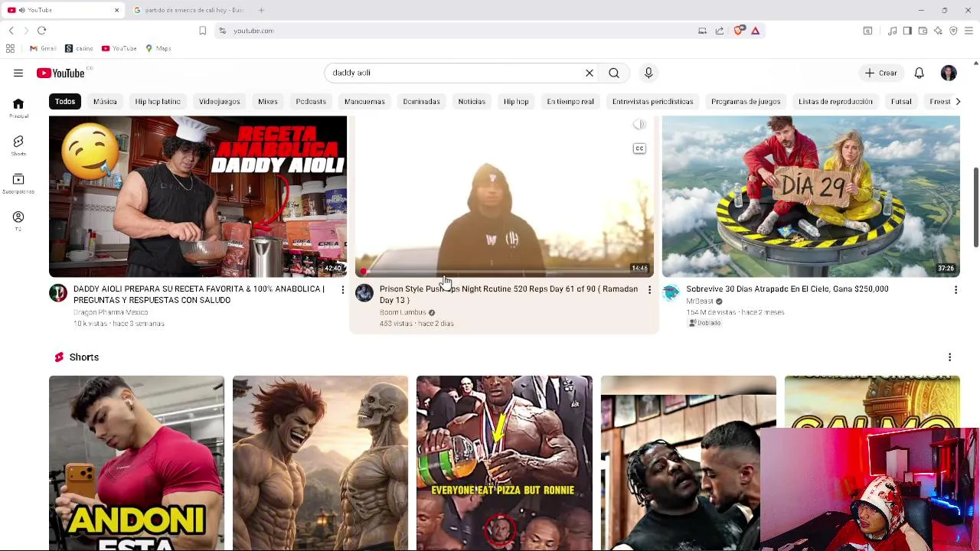Screen dimensions: 980x551
Task: Select the Programas de juegos filter chip
Action: click(x=746, y=101)
